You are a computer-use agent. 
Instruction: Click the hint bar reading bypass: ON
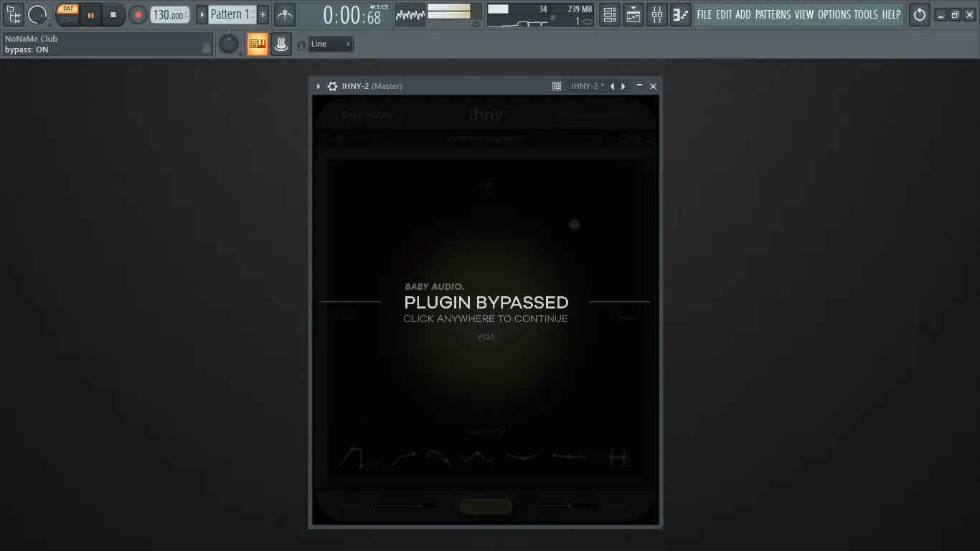[x=108, y=44]
